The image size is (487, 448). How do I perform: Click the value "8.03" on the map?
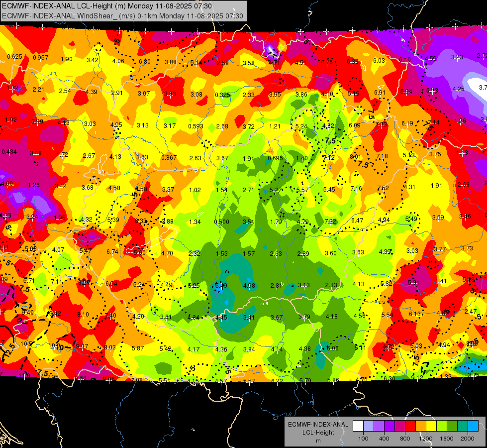(110, 347)
